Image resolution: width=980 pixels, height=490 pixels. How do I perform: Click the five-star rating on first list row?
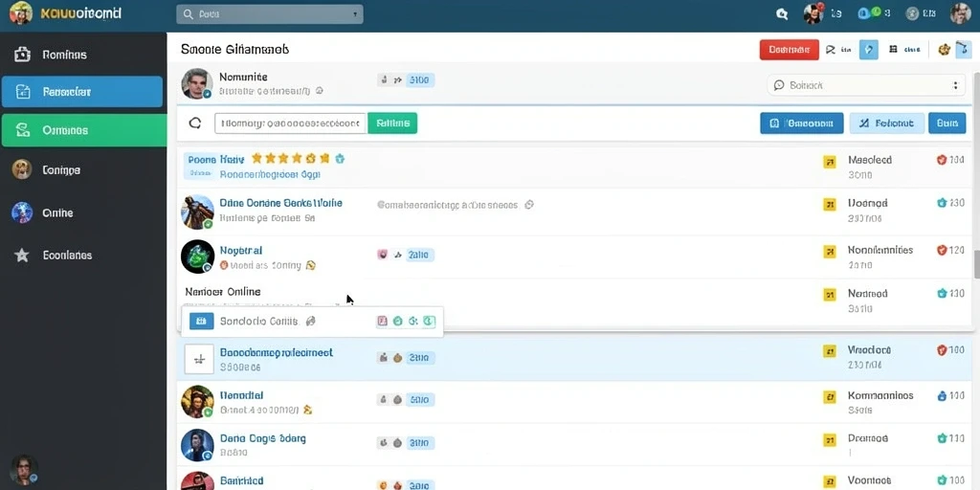click(291, 159)
